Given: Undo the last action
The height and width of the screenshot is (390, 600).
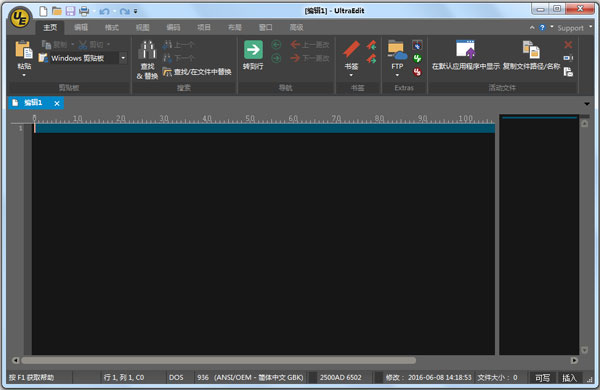Looking at the screenshot, I should coord(104,11).
